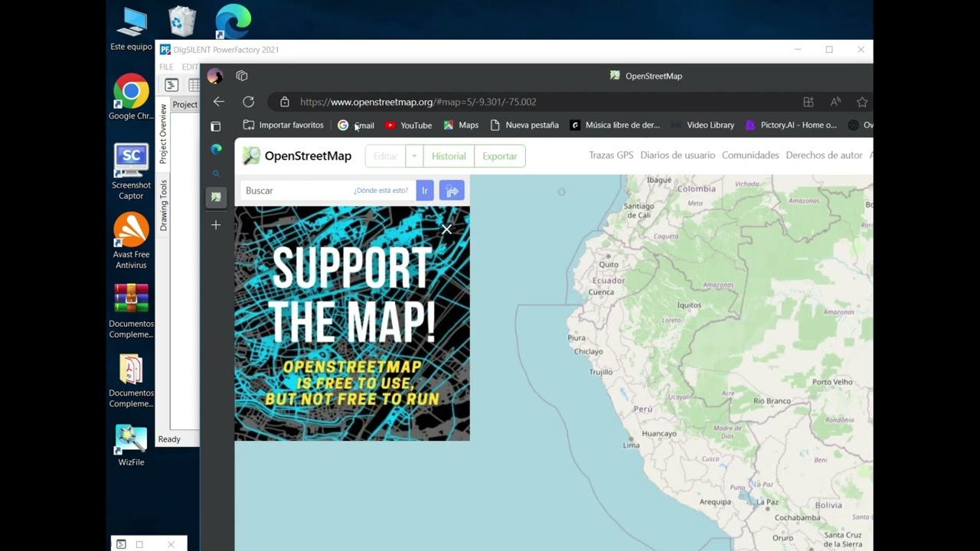Click Trujillo label on the map
The height and width of the screenshot is (551, 980).
click(601, 372)
